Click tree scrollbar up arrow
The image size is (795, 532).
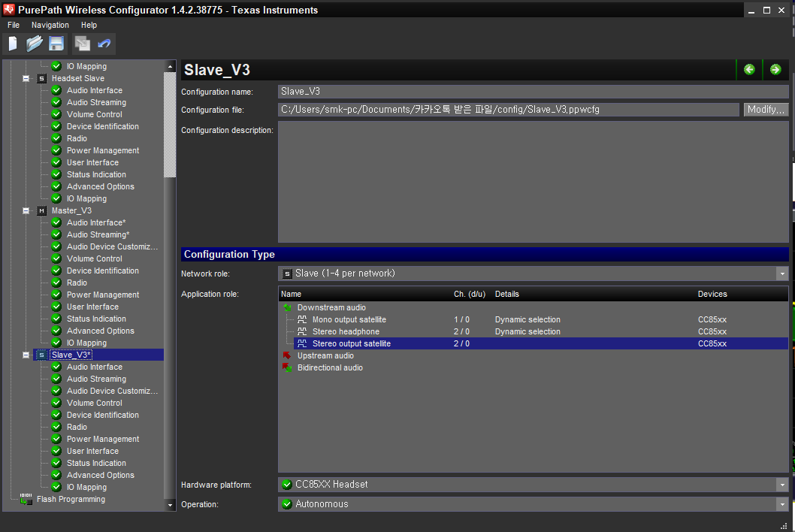pyautogui.click(x=170, y=66)
